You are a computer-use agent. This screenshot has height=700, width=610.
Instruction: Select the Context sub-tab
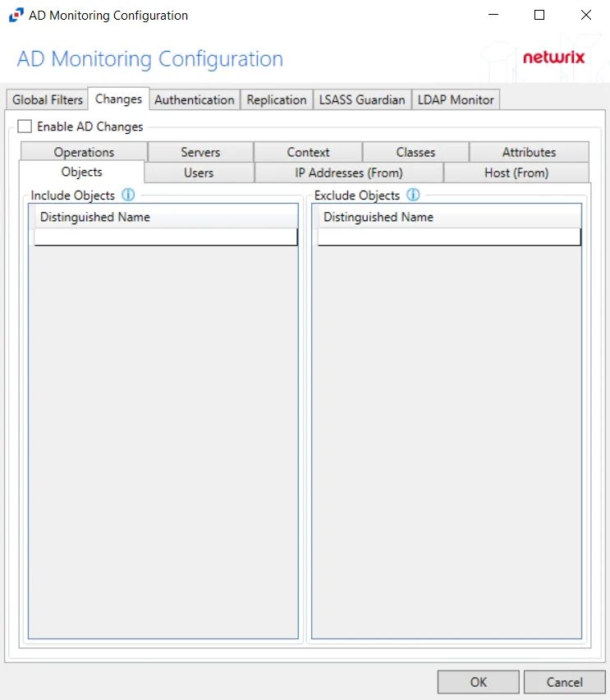(x=308, y=152)
